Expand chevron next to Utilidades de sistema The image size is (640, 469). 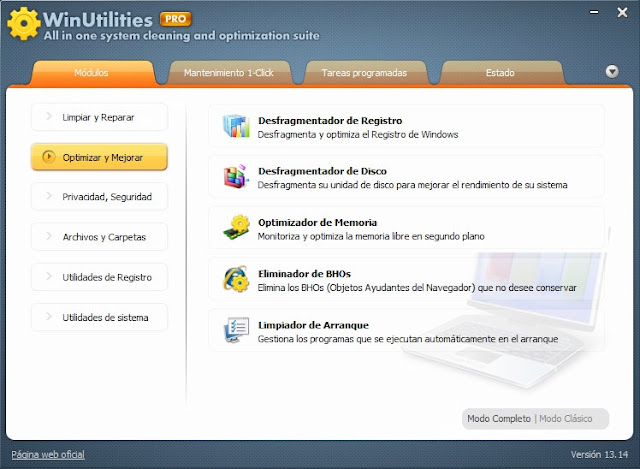tap(49, 317)
